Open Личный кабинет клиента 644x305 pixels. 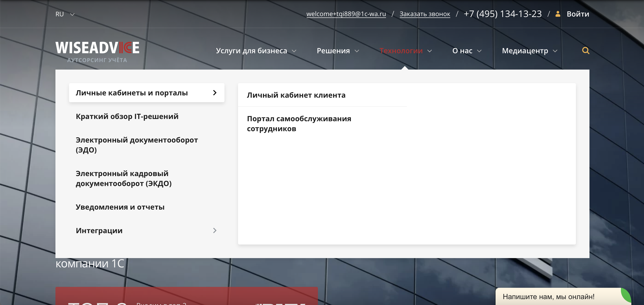(296, 95)
